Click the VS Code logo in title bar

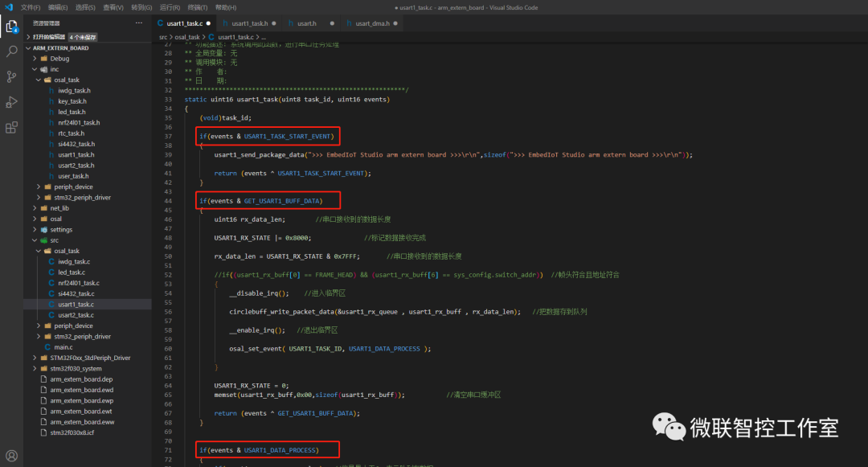pyautogui.click(x=8, y=6)
